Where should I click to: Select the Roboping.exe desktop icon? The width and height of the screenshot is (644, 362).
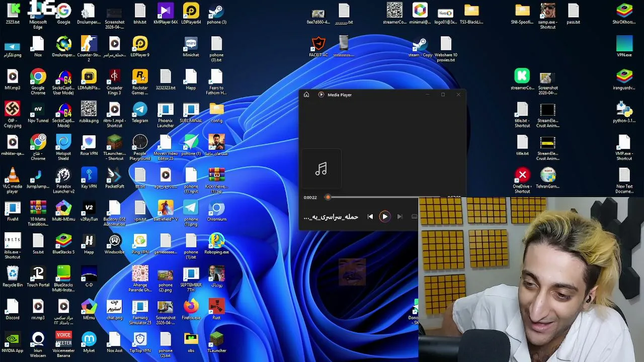pyautogui.click(x=216, y=244)
